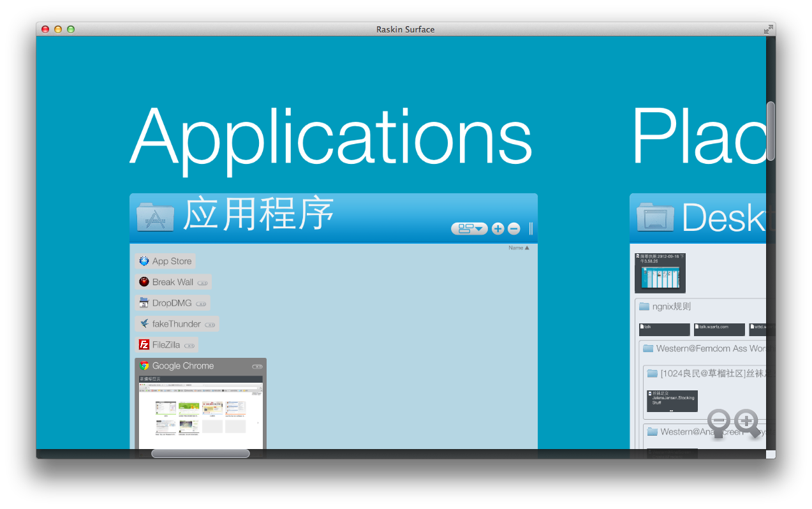The height and width of the screenshot is (509, 812).
Task: Select the DropDMG label
Action: (172, 303)
